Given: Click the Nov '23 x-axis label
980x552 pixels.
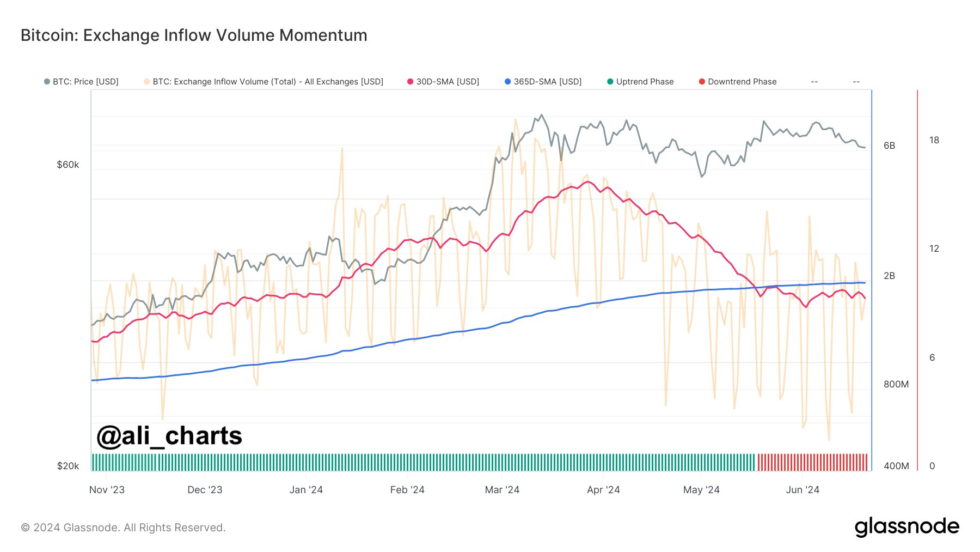Looking at the screenshot, I should 107,490.
